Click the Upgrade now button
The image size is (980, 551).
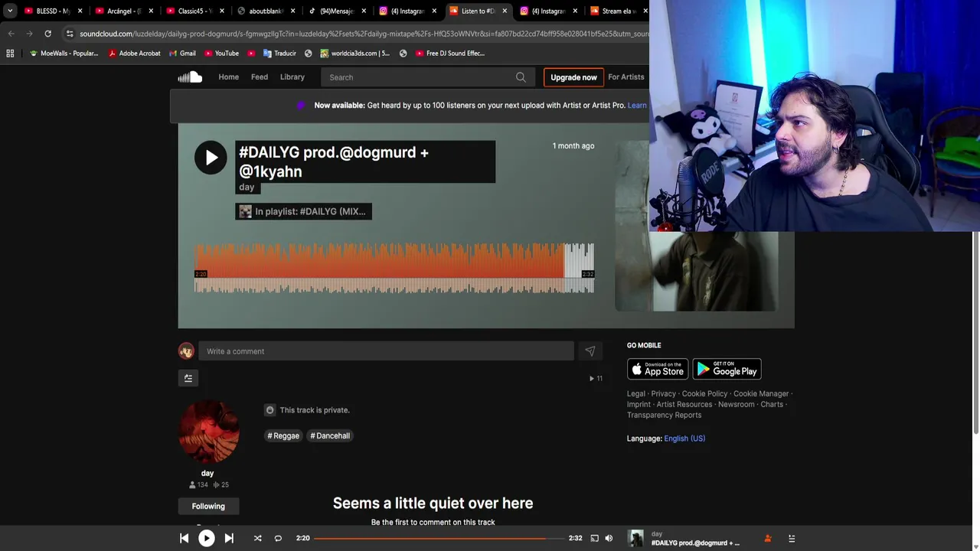[573, 77]
